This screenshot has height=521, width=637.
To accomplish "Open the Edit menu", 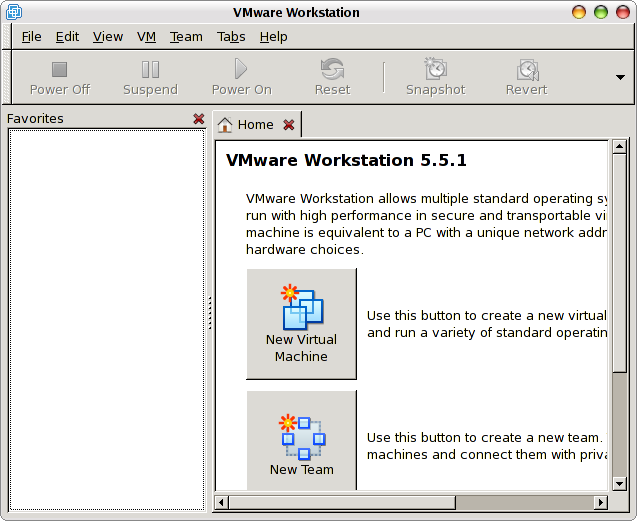I will pyautogui.click(x=67, y=37).
